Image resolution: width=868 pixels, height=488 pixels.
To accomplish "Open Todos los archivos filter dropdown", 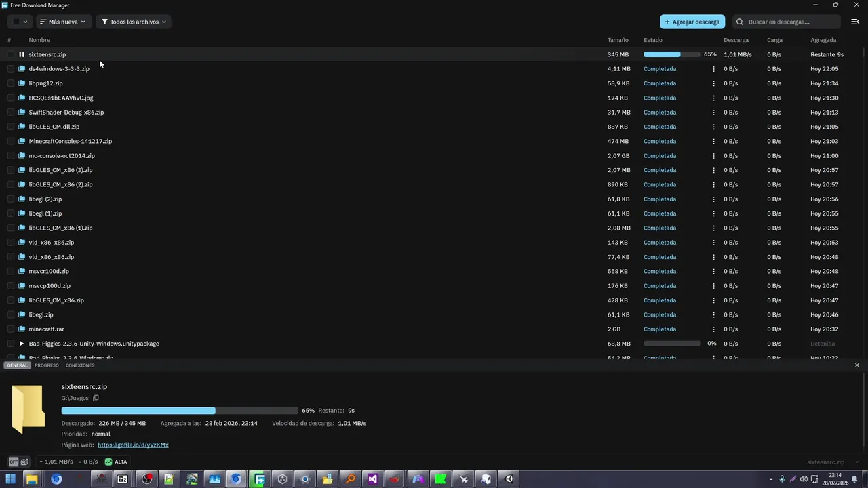I will pyautogui.click(x=134, y=22).
